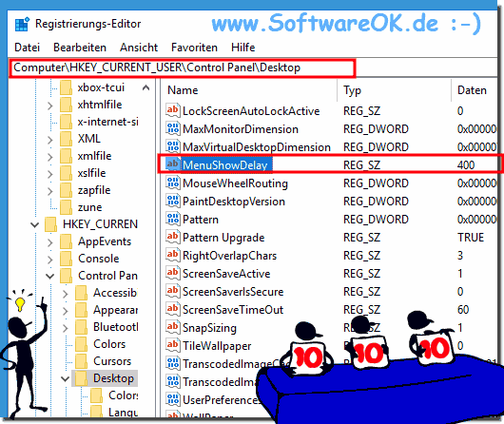Select the MouseWheelRouting value name
The image size is (504, 424).
coord(235,183)
